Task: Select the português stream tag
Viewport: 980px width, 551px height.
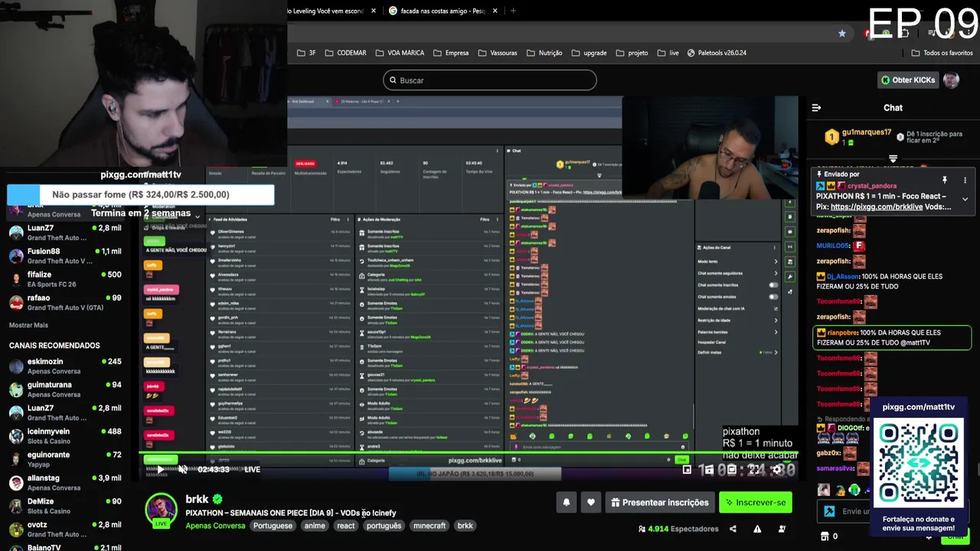Action: click(384, 526)
